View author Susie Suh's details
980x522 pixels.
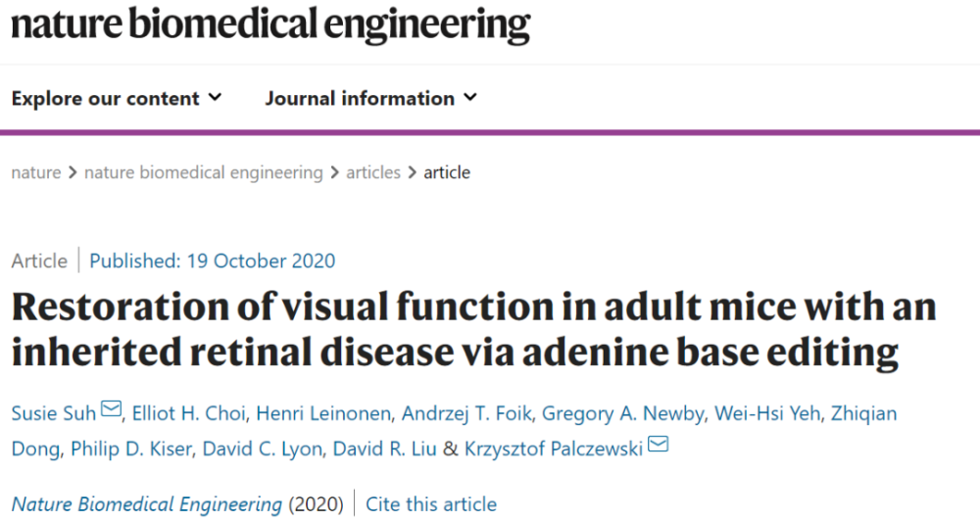point(53,413)
